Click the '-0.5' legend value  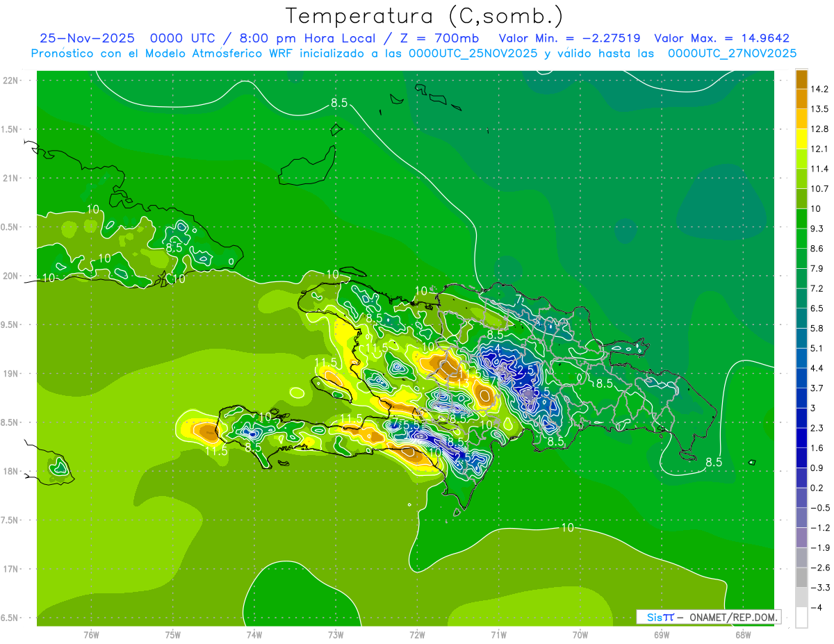pyautogui.click(x=820, y=508)
